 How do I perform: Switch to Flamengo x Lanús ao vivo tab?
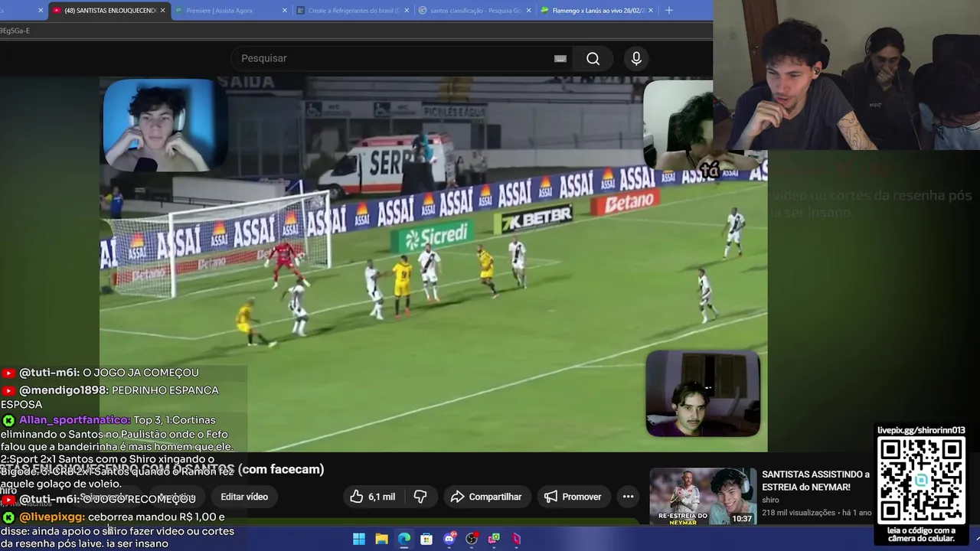(596, 11)
